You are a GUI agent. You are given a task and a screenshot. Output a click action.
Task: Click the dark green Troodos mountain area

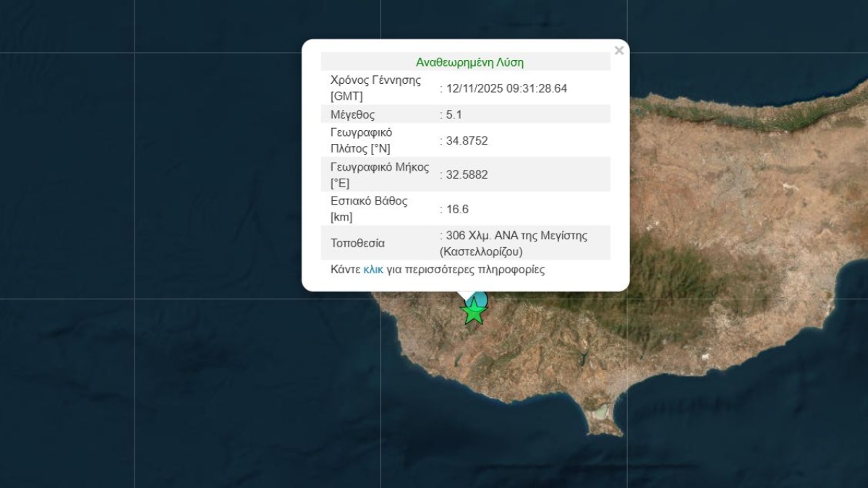coord(651,289)
